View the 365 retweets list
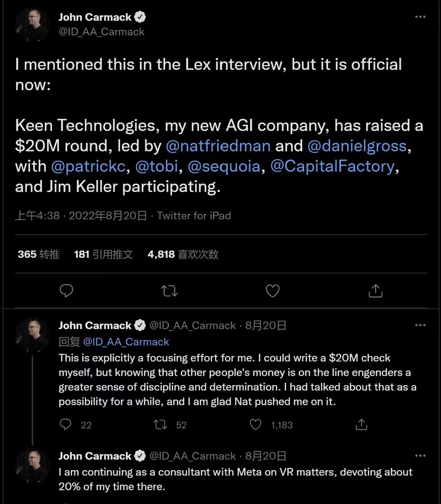Viewport: 441px width, 504px height. [39, 255]
